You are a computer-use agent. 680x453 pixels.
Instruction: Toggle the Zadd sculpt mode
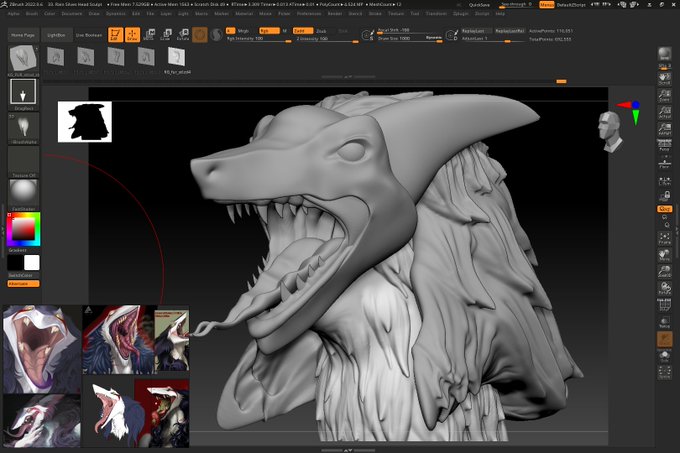(301, 31)
